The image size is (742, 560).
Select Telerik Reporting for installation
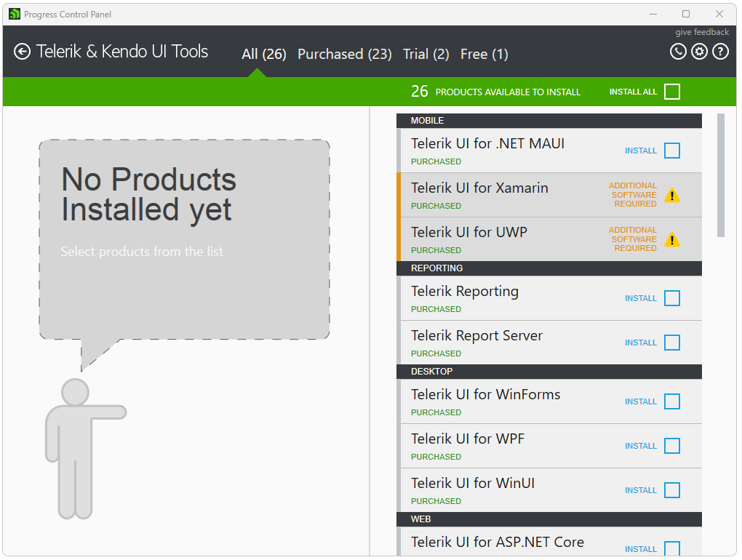(x=671, y=298)
